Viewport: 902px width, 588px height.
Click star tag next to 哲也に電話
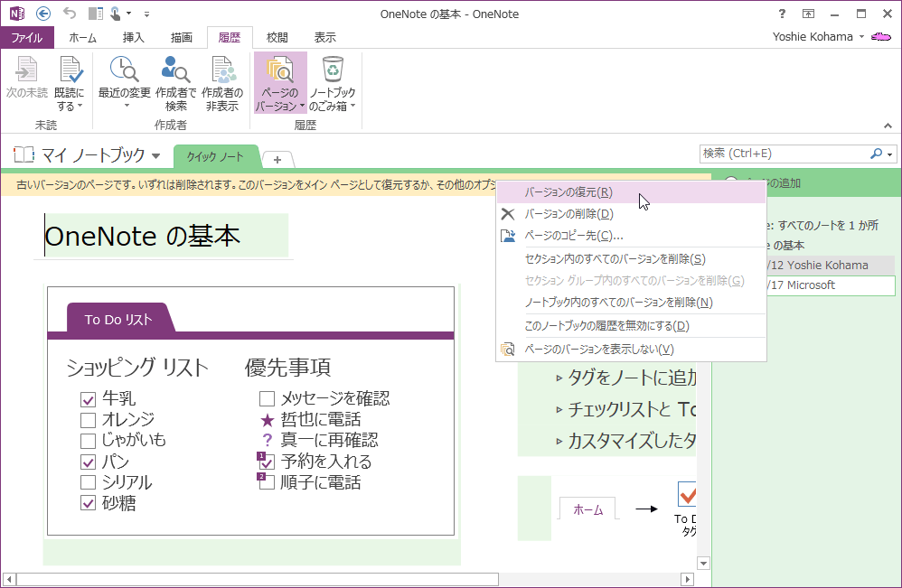click(267, 420)
